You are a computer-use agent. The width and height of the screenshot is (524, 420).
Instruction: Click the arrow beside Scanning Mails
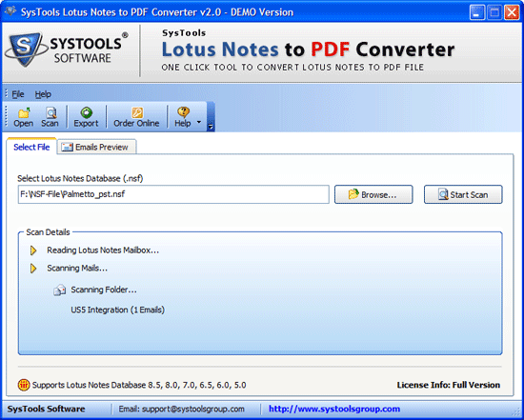click(x=33, y=269)
